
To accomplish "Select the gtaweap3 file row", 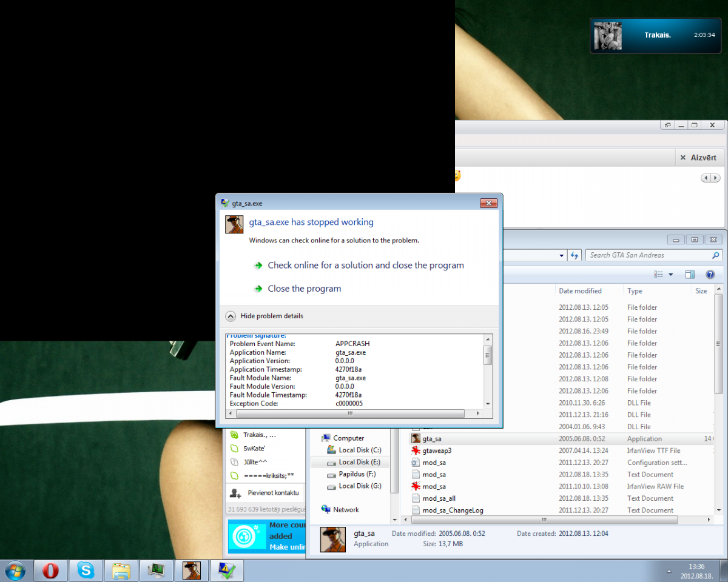I will click(x=561, y=450).
